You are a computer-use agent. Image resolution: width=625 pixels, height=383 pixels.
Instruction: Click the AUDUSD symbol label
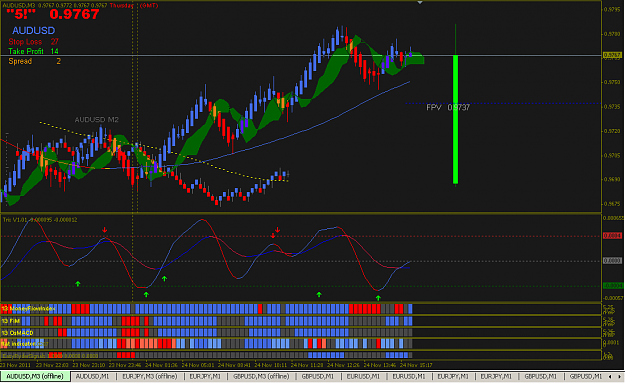33,30
